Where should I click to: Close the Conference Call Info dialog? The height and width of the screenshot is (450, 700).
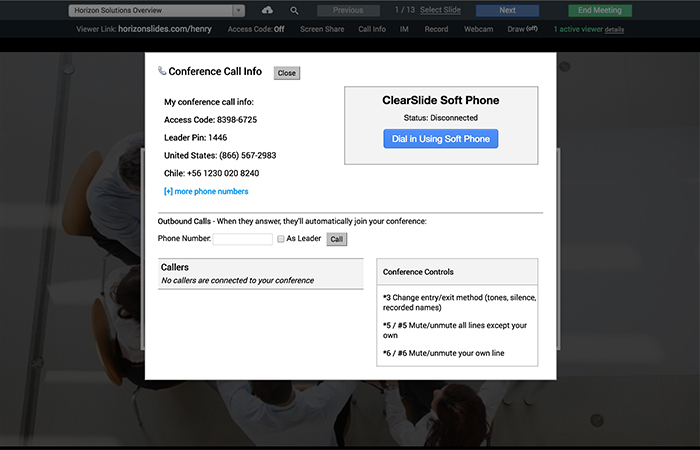(287, 73)
